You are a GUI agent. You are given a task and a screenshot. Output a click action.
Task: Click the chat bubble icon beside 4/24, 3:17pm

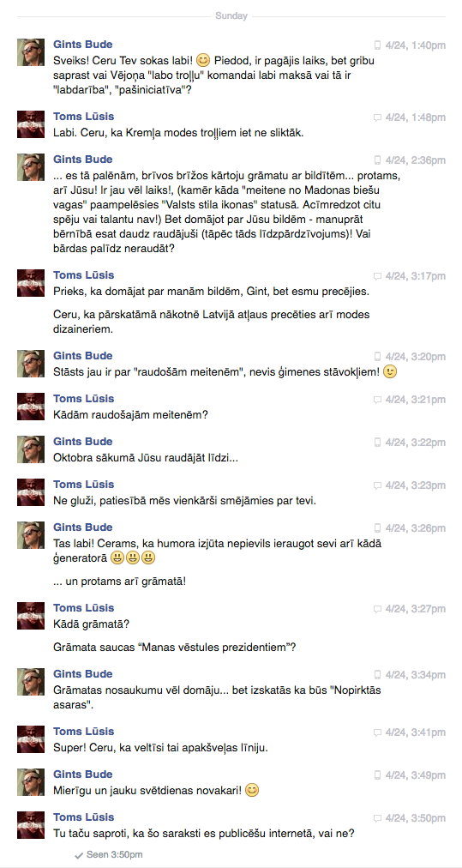coord(377,276)
